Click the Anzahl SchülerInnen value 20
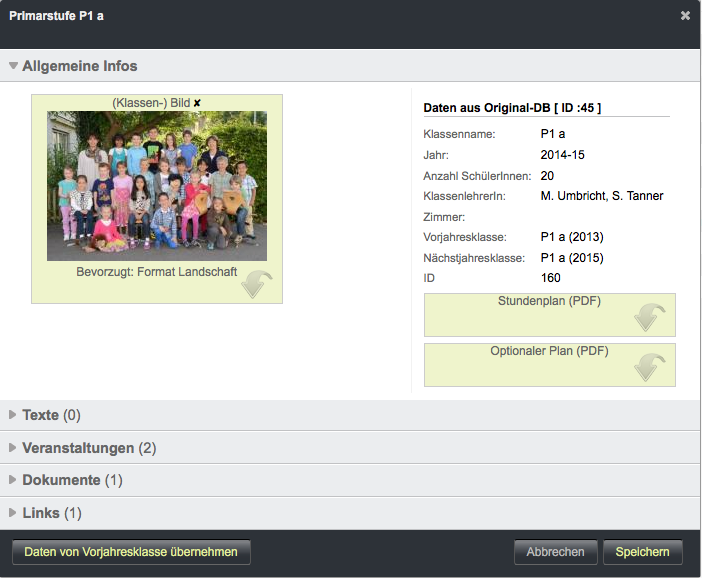This screenshot has width=702, height=578. [x=547, y=176]
